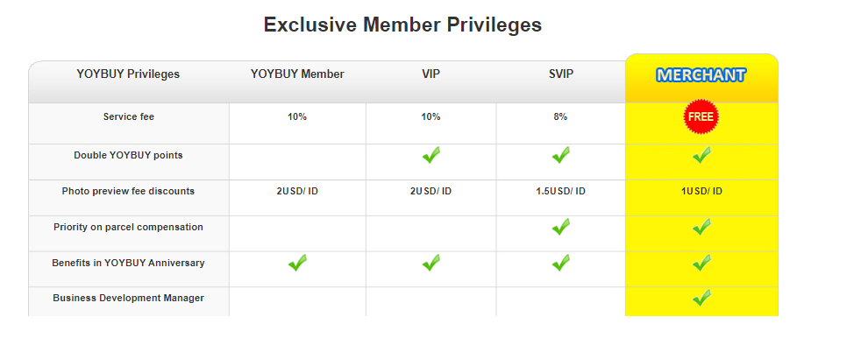Click Merchant's Double YOYBUY points checkmark
The width and height of the screenshot is (868, 338).
tap(701, 155)
